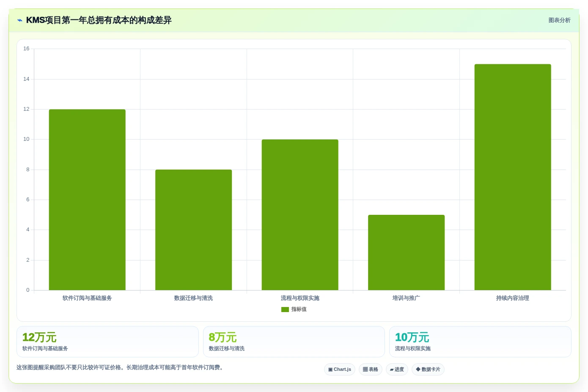588x392 pixels.
Task: Click the blue lightning icon beside the title
Action: tap(20, 20)
